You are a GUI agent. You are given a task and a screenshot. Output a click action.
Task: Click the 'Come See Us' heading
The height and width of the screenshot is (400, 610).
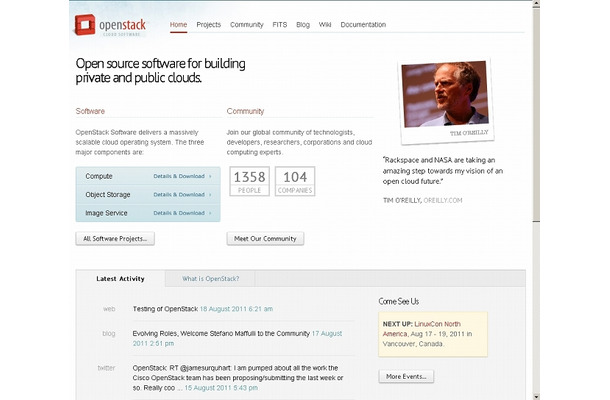pos(398,301)
